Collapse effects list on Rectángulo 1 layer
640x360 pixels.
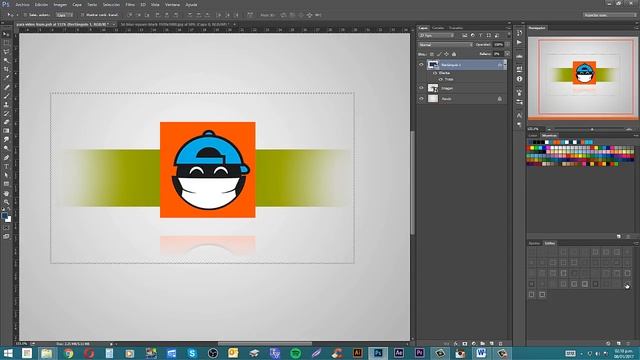[x=505, y=64]
